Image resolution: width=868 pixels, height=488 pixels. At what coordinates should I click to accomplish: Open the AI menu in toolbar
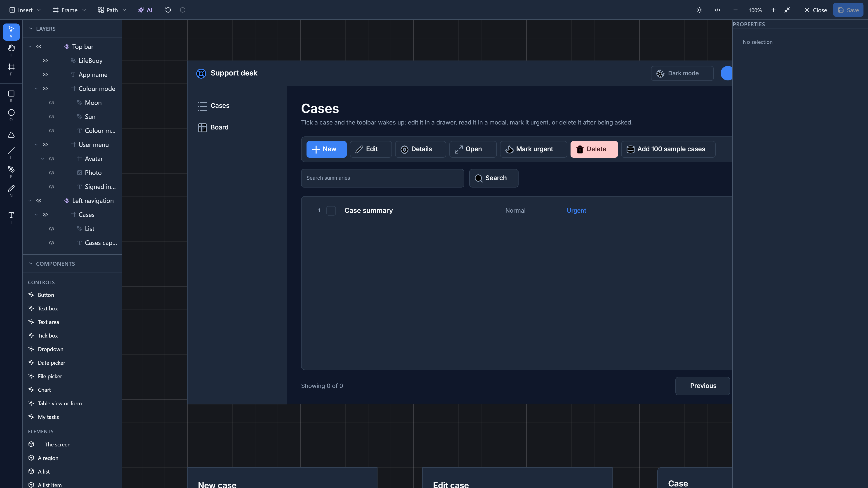tap(145, 10)
